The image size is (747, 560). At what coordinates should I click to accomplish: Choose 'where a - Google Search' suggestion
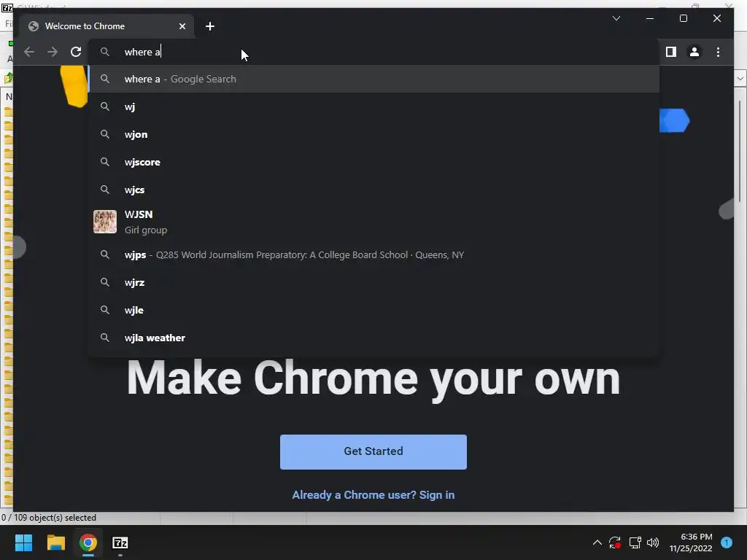point(374,79)
